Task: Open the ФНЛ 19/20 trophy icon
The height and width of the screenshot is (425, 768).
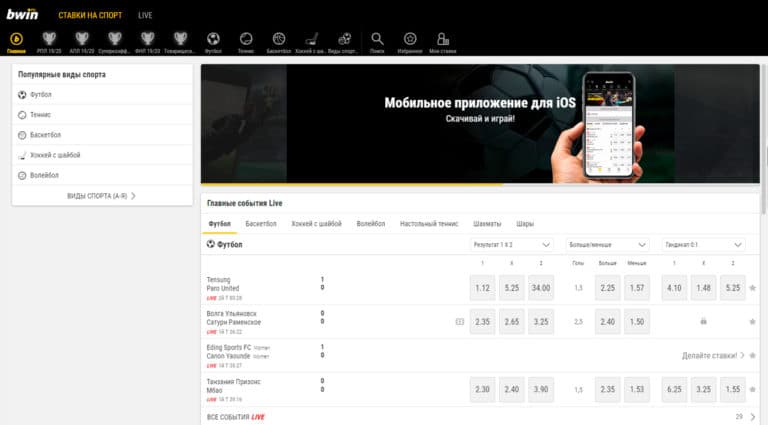Action: click(147, 43)
